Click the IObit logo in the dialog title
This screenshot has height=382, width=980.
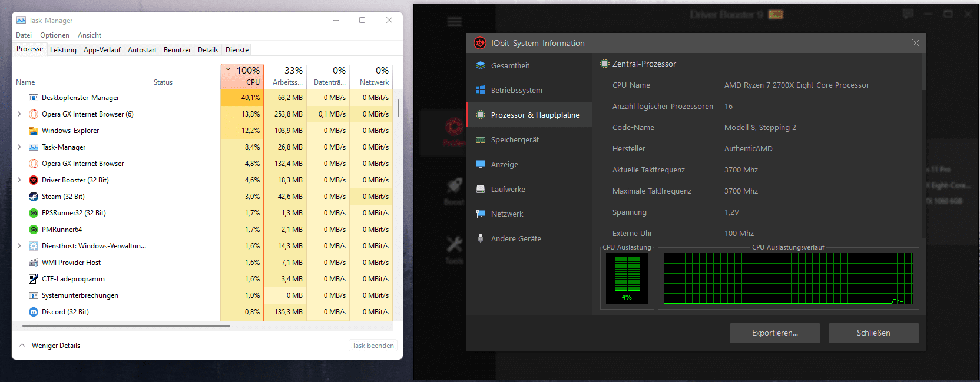(480, 43)
